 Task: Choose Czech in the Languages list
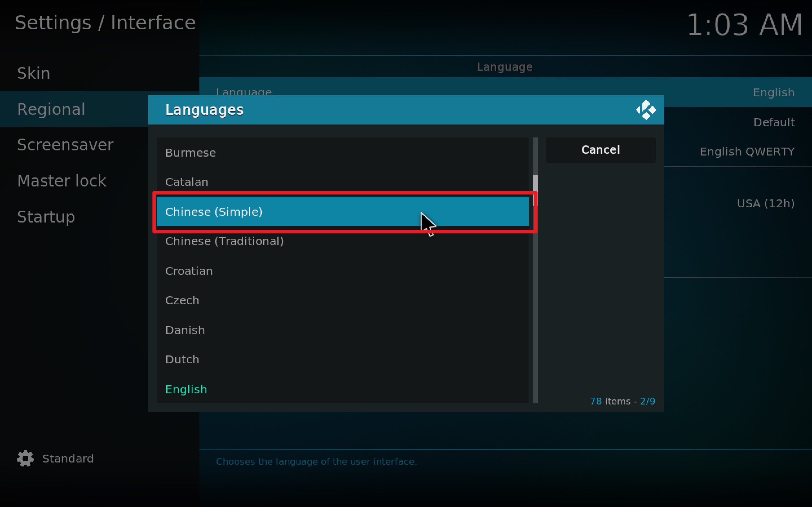pyautogui.click(x=182, y=301)
